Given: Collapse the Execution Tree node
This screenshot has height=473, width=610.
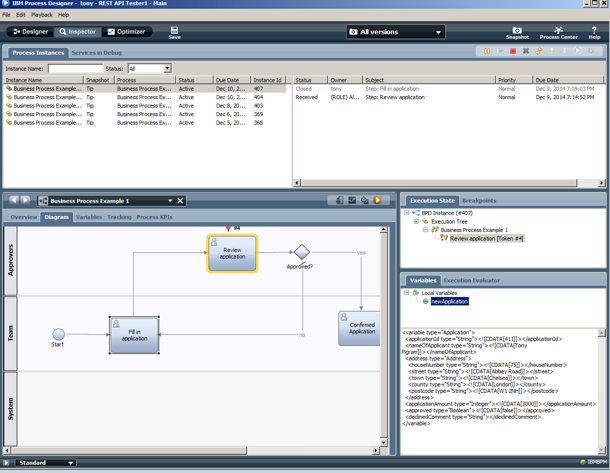Looking at the screenshot, I should click(416, 221).
